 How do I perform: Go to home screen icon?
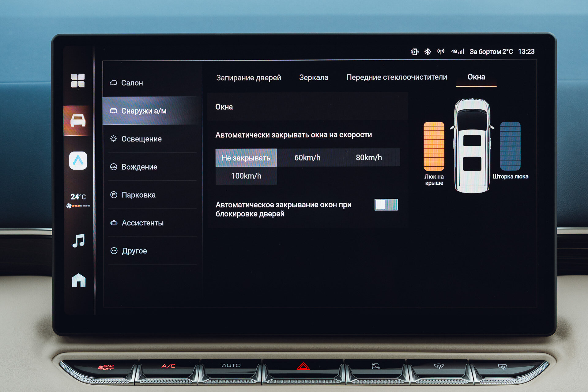click(x=78, y=280)
